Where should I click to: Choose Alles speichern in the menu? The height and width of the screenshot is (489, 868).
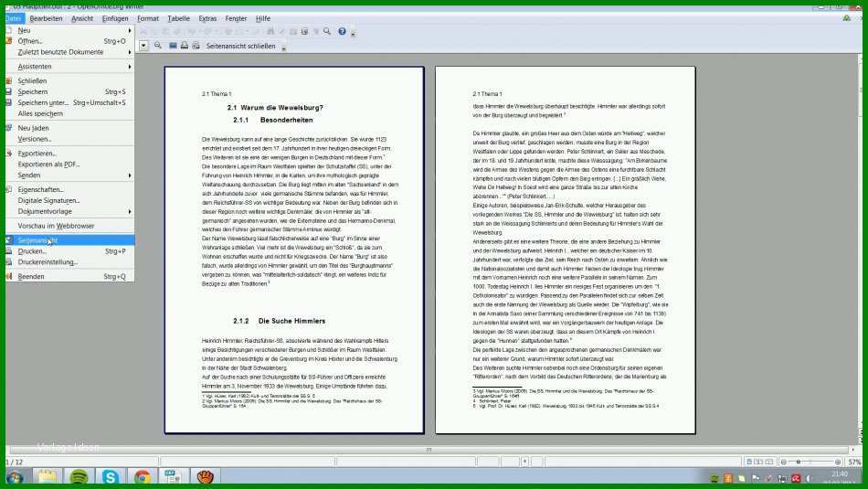tap(69, 113)
